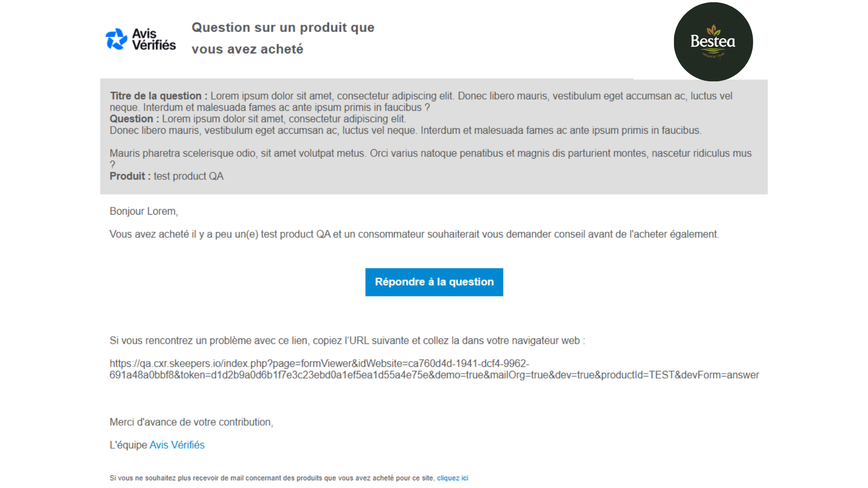Click the L'équipe signature text
The height and width of the screenshot is (488, 868).
[x=127, y=445]
